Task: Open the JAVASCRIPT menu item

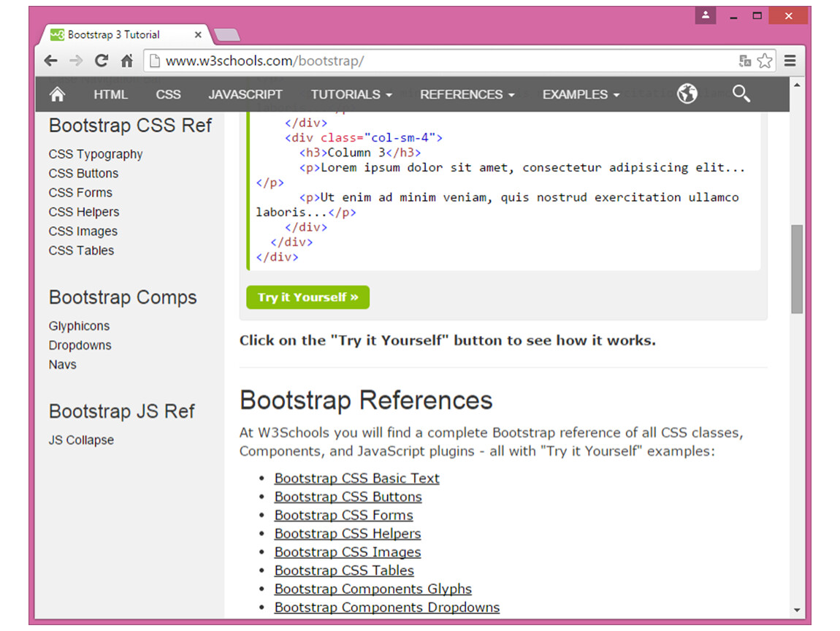Action: coord(245,94)
